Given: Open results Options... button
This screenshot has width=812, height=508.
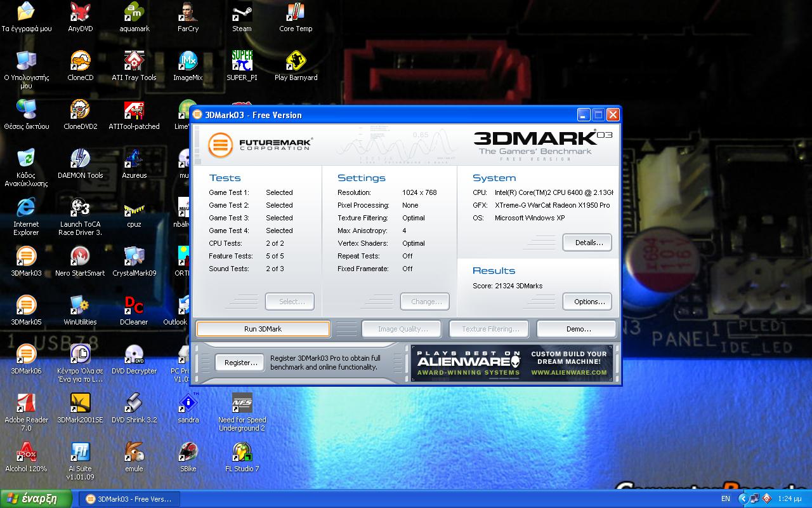Looking at the screenshot, I should 587,302.
